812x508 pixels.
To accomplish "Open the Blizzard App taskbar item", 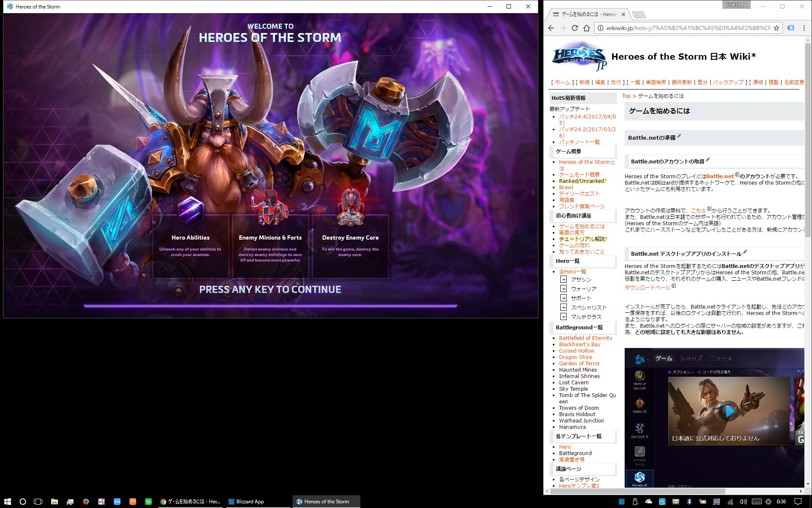I will 250,502.
